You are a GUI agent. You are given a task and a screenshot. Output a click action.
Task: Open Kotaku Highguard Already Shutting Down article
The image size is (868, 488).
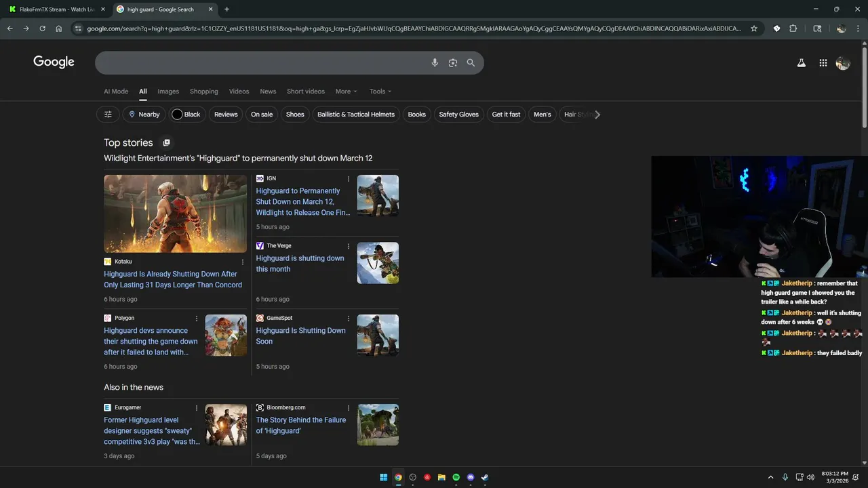click(173, 280)
